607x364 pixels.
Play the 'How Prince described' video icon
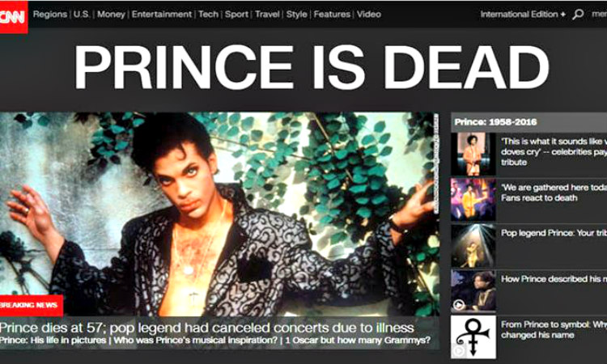[459, 305]
